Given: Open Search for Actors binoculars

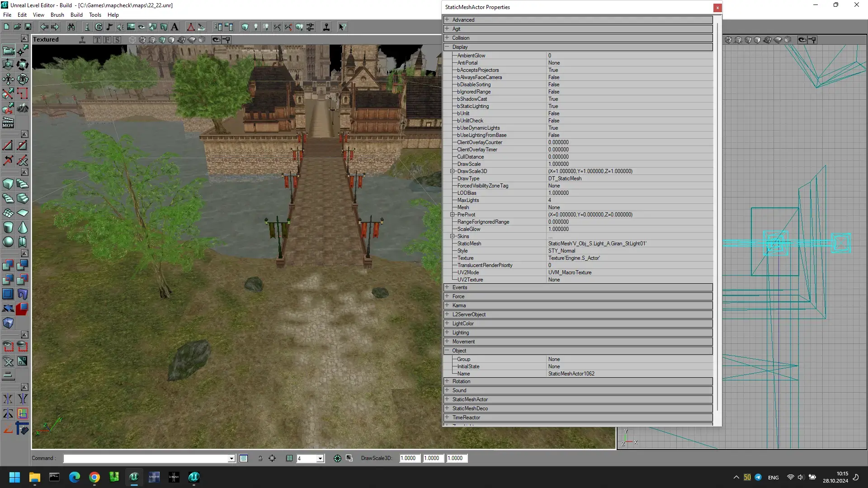Looking at the screenshot, I should pos(71,27).
